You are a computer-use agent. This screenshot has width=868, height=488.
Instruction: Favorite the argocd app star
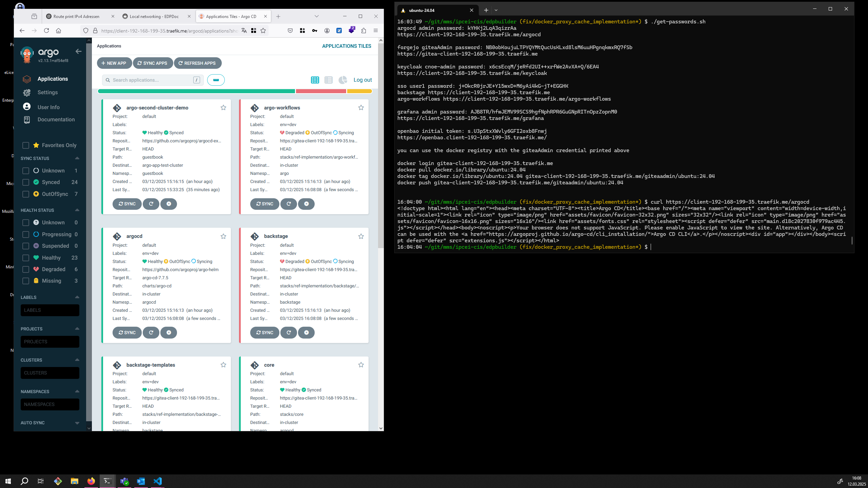223,236
